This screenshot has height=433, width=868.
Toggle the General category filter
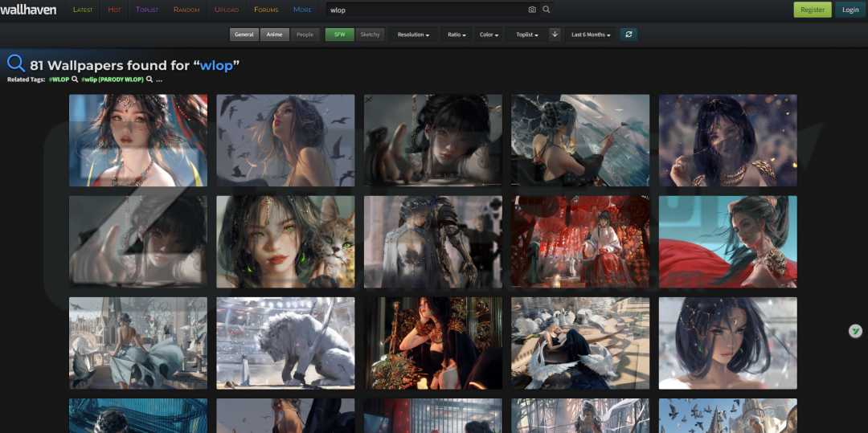(x=244, y=35)
